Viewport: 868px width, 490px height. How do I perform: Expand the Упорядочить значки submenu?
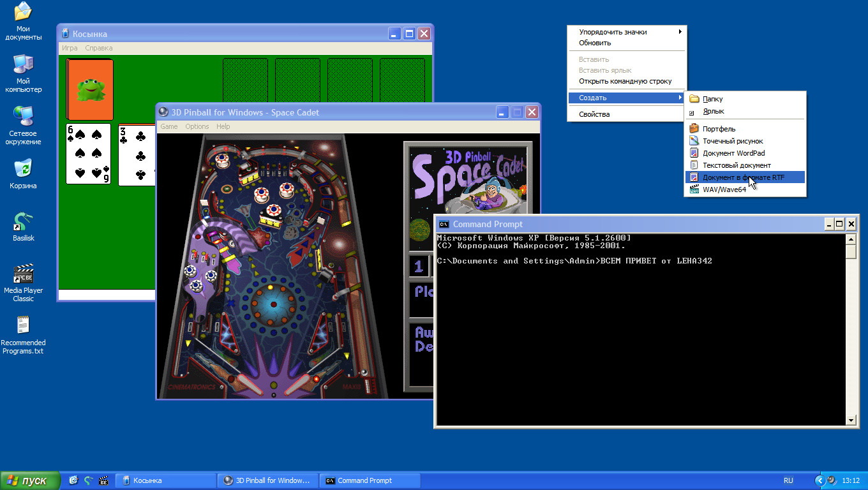point(626,32)
